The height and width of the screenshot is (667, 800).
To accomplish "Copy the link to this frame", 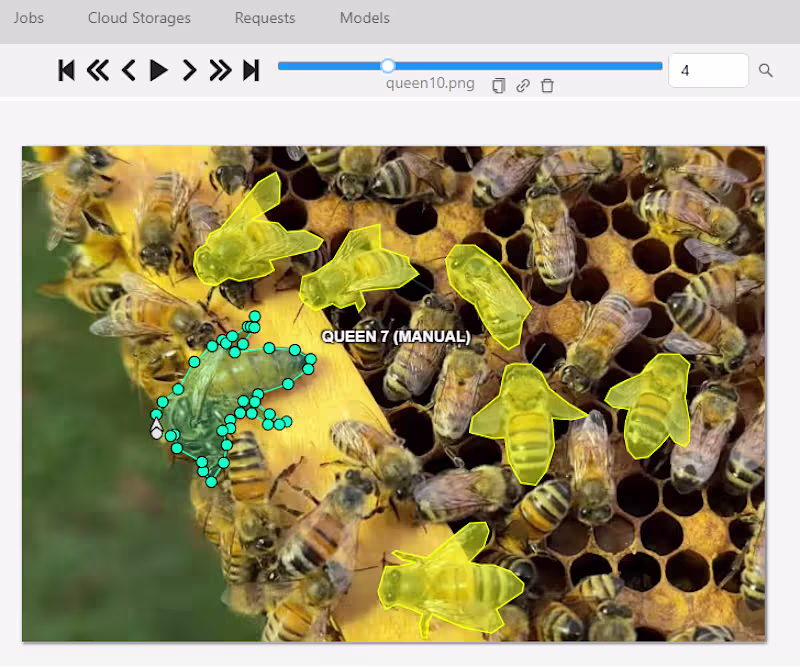I will pos(522,86).
